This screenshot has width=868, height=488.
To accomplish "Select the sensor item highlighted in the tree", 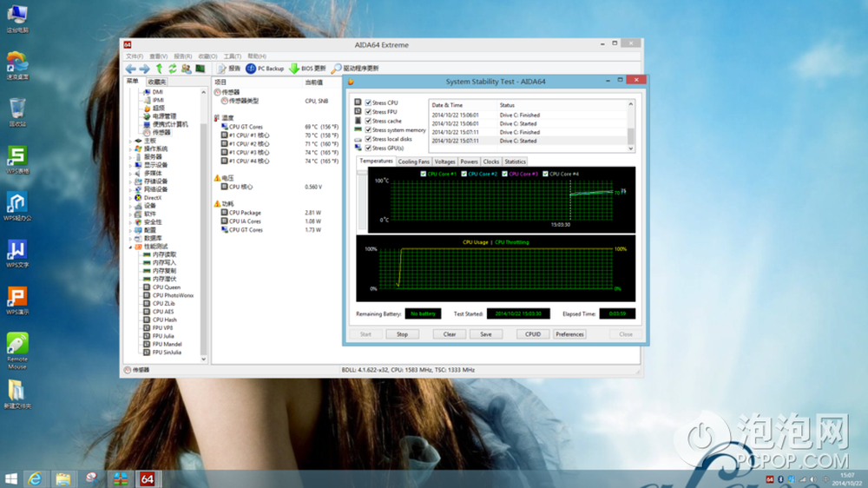I will pos(157,132).
